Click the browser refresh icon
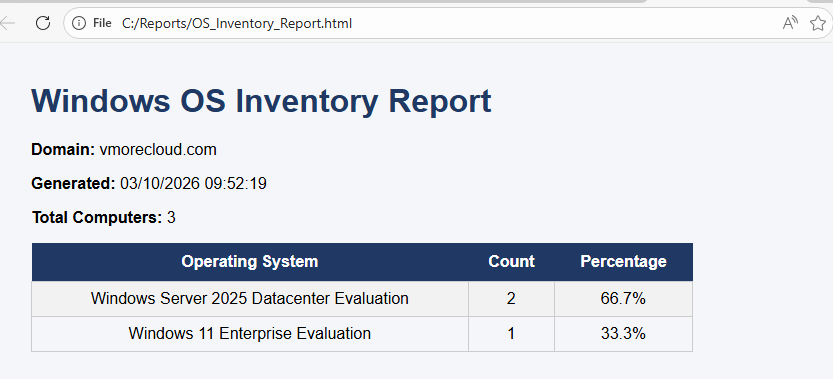Image resolution: width=833 pixels, height=379 pixels. (x=42, y=23)
